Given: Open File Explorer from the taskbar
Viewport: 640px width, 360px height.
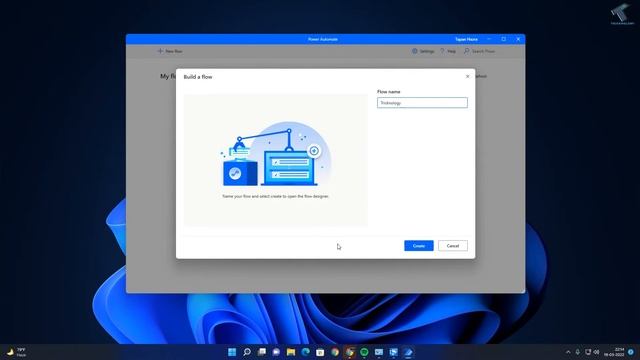Looking at the screenshot, I should coord(291,352).
